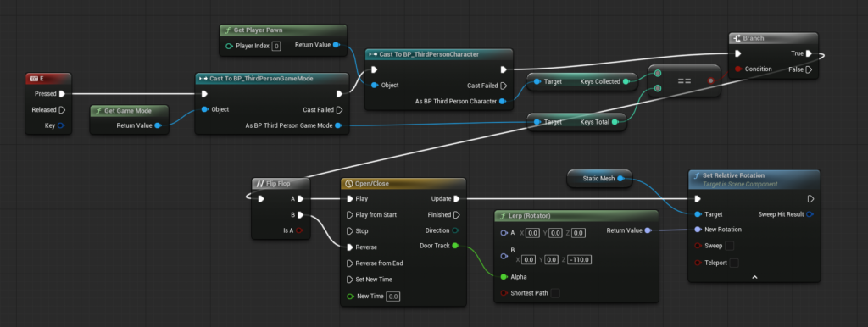The image size is (868, 327).
Task: Click As BP Third Person Game Mode pin
Action: (x=339, y=125)
